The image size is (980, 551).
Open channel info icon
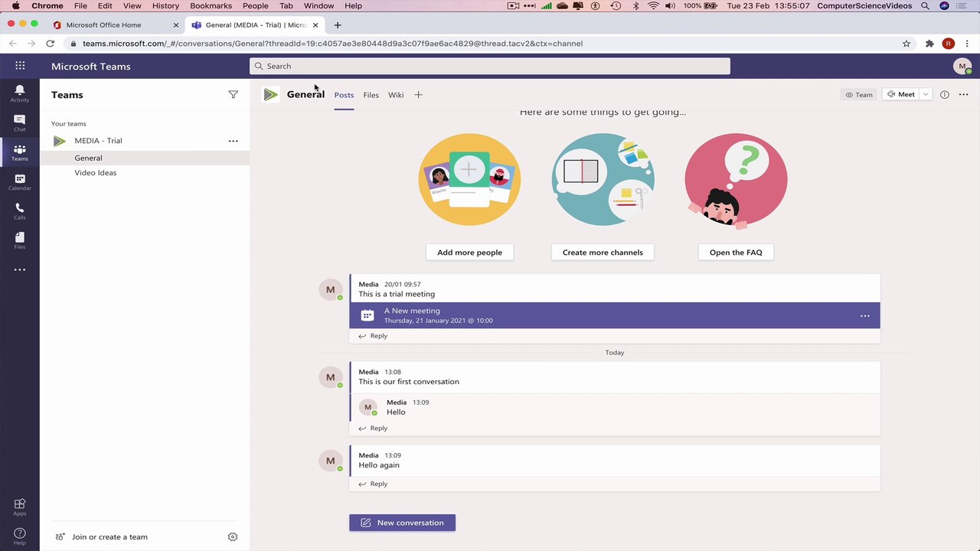tap(944, 95)
